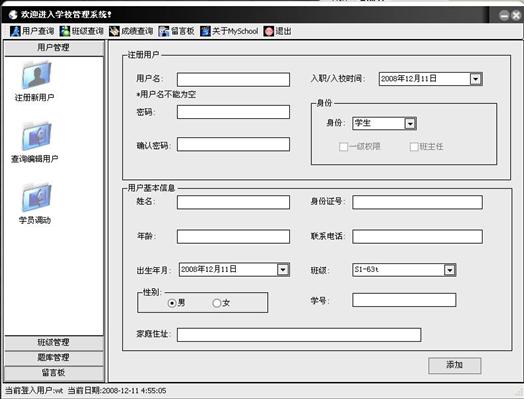This screenshot has height=399, width=524.
Task: Switch to 班级管理 sidebar section
Action: pyautogui.click(x=54, y=343)
